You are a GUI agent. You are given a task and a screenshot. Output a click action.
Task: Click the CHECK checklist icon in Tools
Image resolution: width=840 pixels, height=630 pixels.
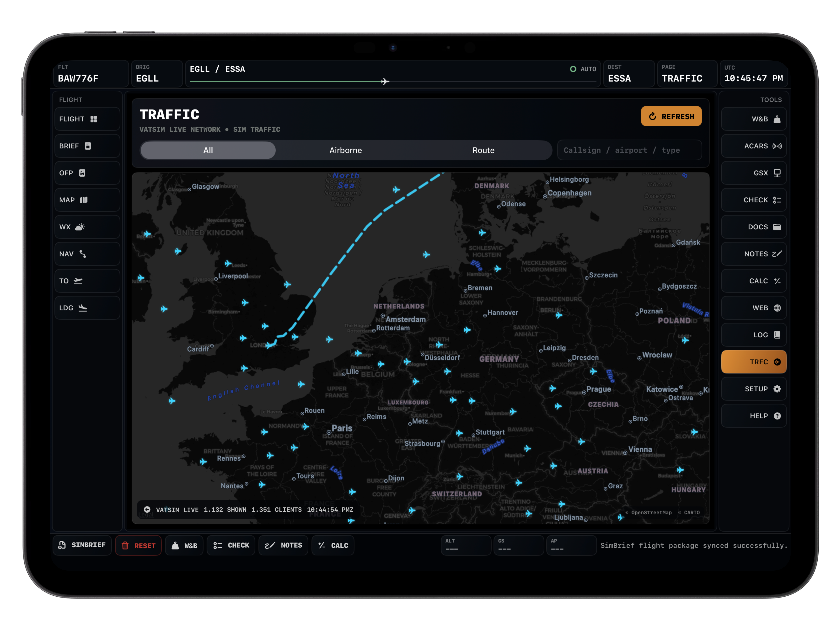click(x=777, y=200)
